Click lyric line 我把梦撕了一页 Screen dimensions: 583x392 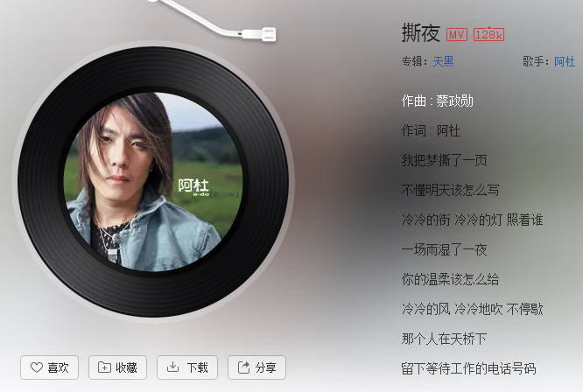pos(445,160)
